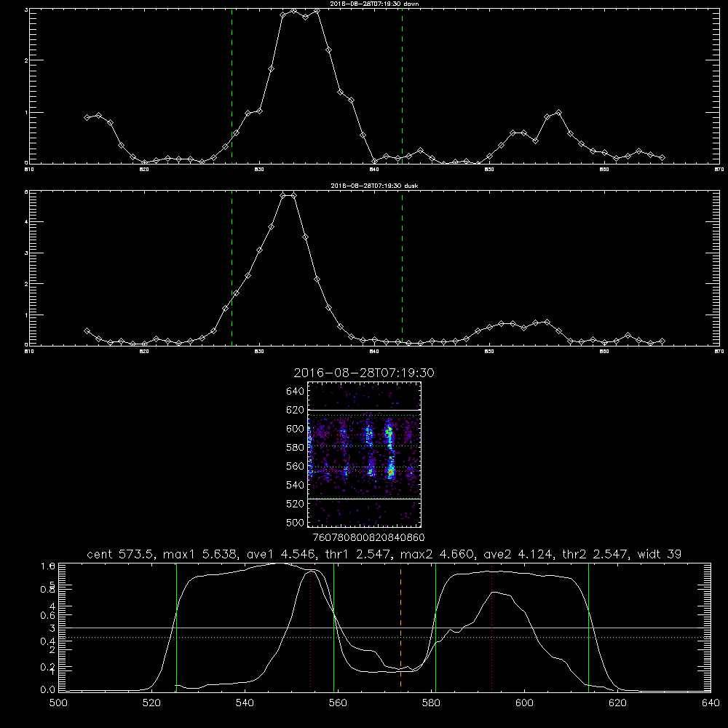
Task: Click the '1.0' label on bottom plot y-axis
Action: (x=48, y=566)
